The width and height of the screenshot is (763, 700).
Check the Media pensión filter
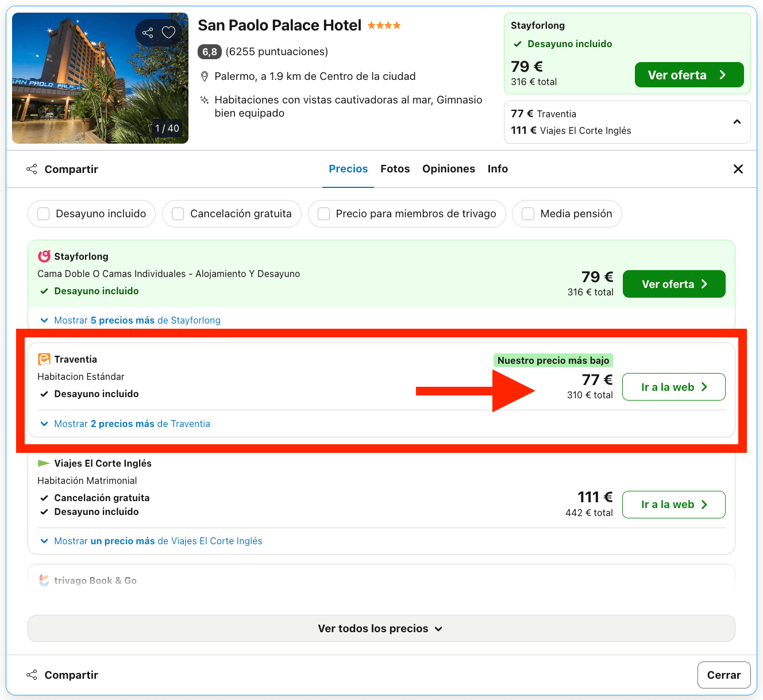point(528,214)
